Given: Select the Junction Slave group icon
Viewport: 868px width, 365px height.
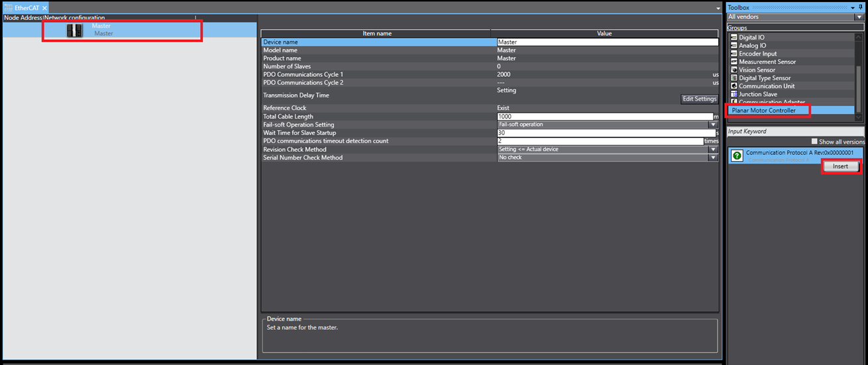Looking at the screenshot, I should [733, 94].
